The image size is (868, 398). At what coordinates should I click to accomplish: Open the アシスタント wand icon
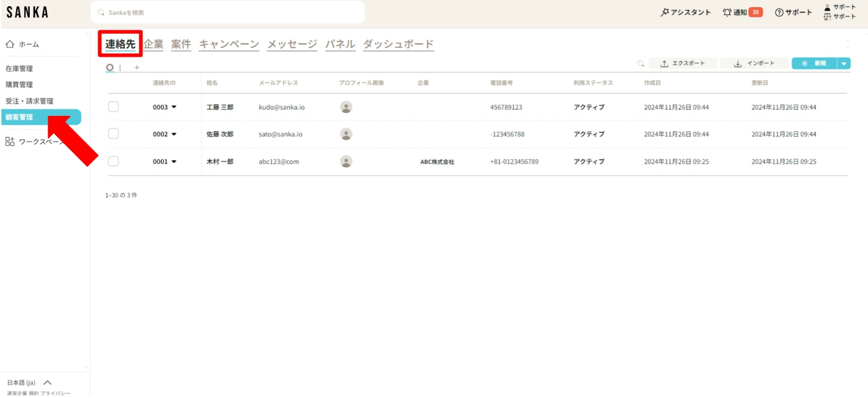[665, 12]
